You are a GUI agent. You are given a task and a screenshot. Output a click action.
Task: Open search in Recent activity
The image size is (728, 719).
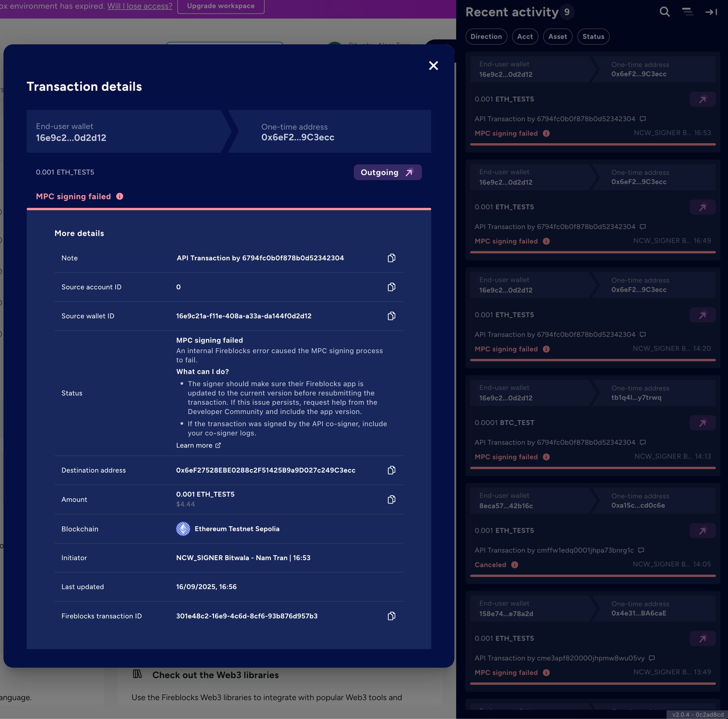coord(664,12)
